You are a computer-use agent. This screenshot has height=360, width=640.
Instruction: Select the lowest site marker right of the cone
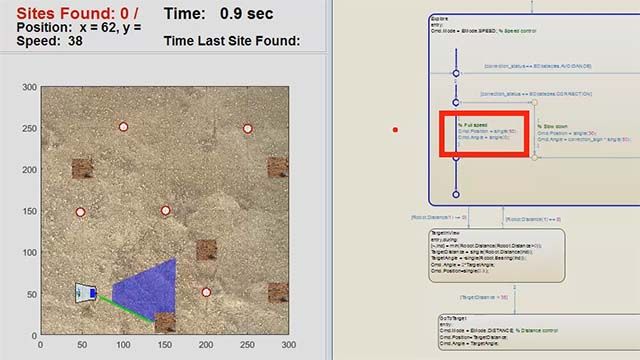[x=206, y=292]
